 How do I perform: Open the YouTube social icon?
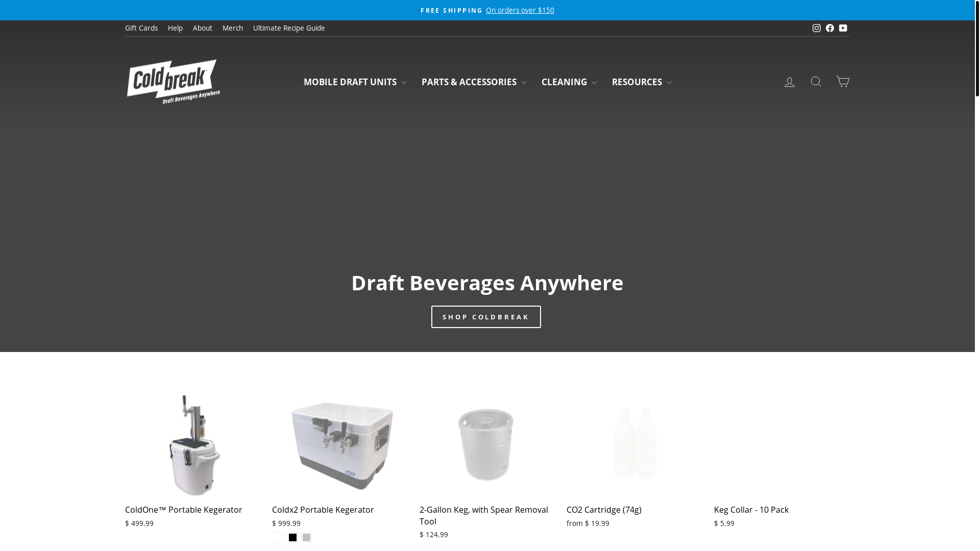point(843,28)
